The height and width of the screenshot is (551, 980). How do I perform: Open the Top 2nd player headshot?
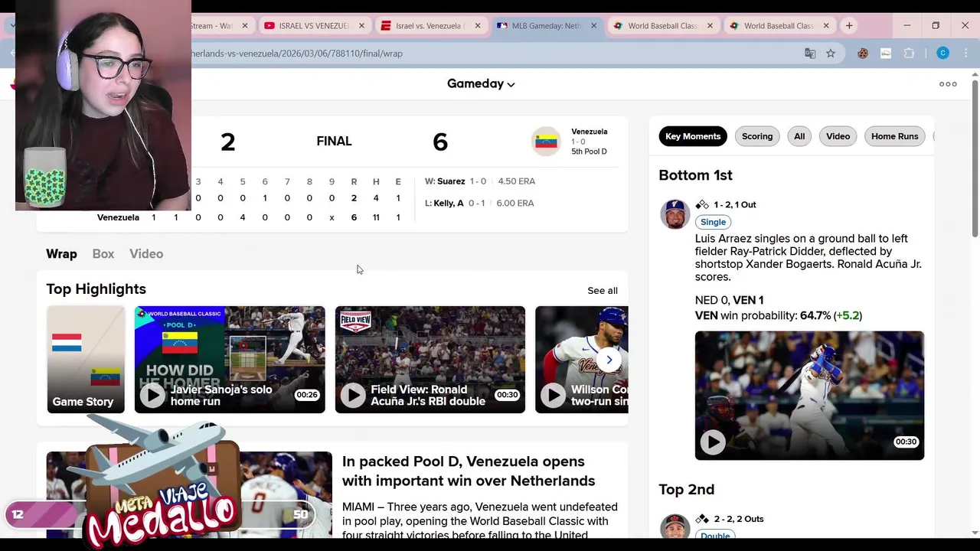click(x=675, y=527)
